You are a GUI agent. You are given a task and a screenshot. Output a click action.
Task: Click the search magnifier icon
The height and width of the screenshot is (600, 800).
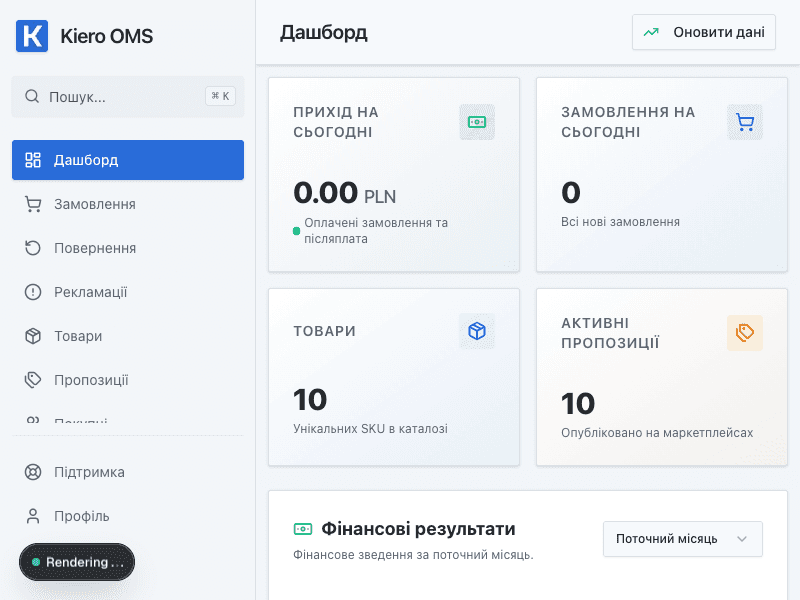(32, 96)
